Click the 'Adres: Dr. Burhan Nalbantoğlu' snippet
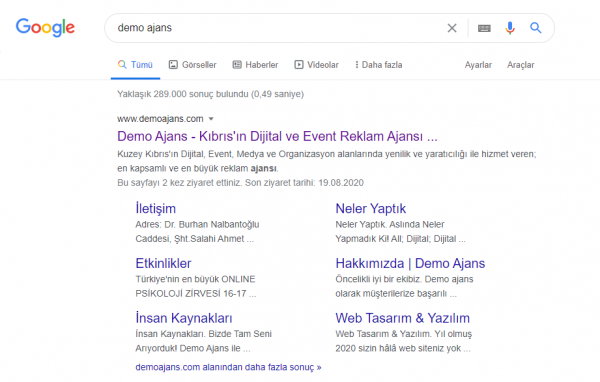The image size is (600, 382). point(197,232)
